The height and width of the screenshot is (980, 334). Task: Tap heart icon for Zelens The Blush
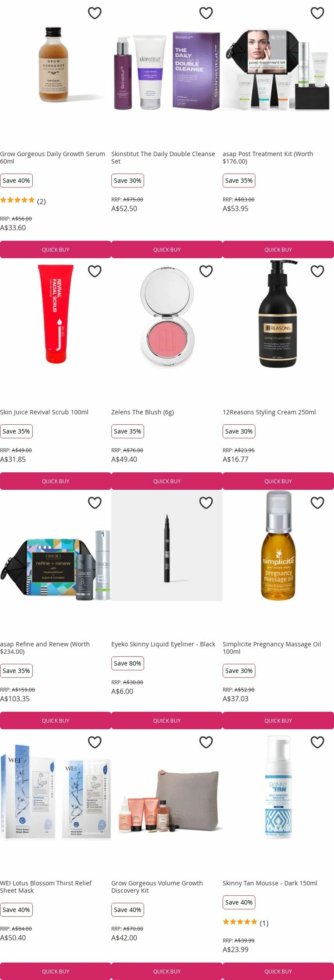[206, 271]
